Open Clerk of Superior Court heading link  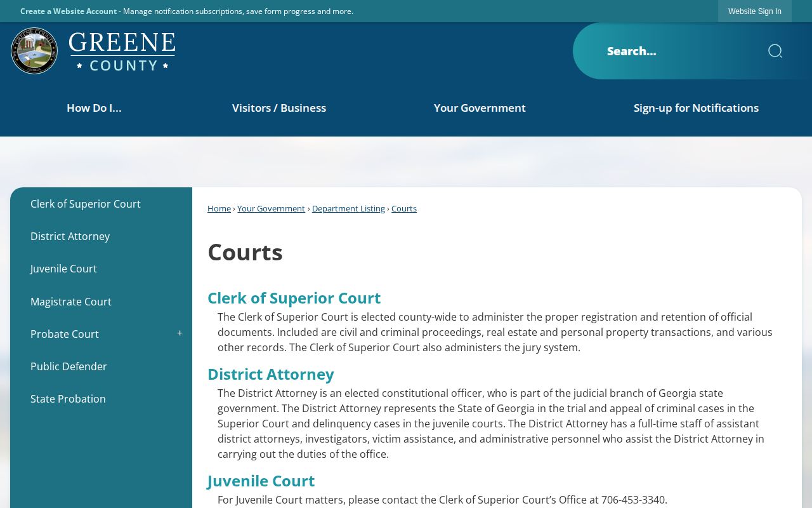294,298
